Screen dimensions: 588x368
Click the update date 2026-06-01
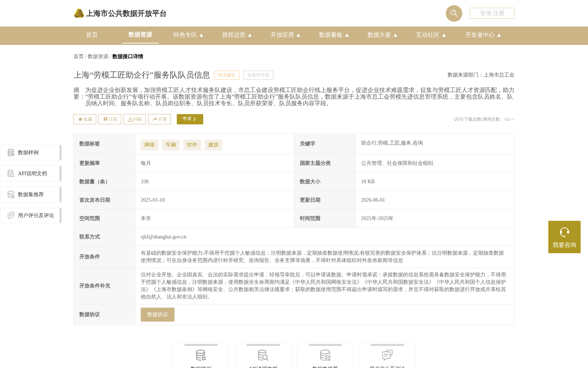(x=373, y=200)
